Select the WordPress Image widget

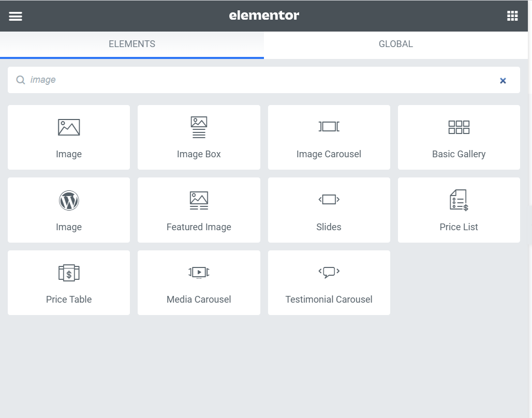coord(69,210)
